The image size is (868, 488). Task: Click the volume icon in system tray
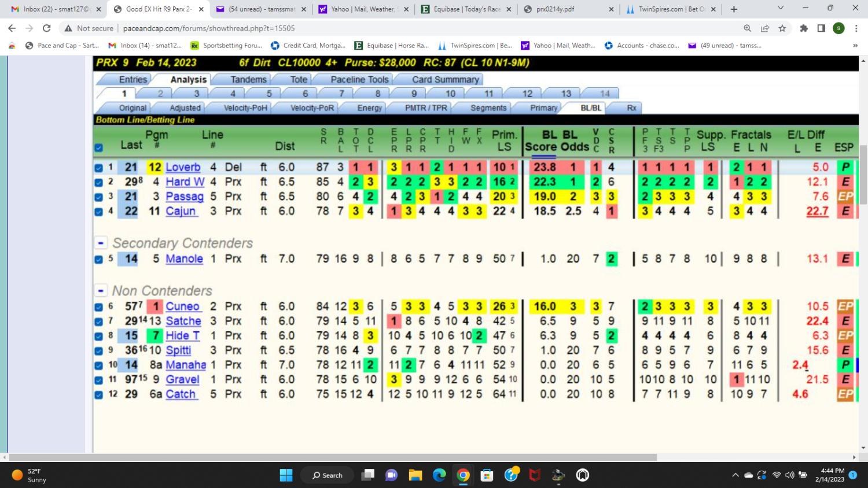[789, 475]
